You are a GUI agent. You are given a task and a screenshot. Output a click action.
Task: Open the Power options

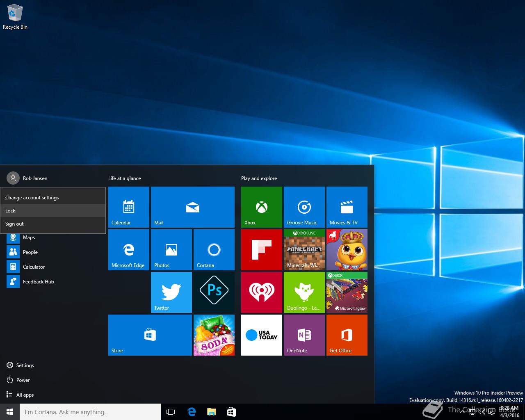(x=53, y=380)
